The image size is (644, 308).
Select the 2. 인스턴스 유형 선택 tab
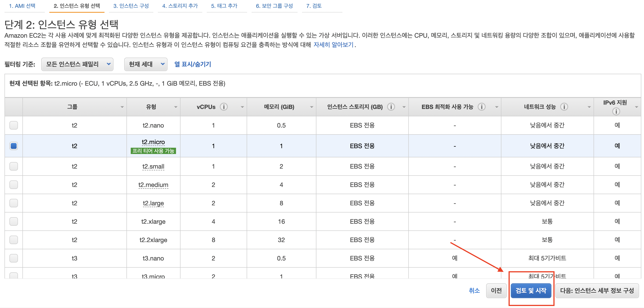click(77, 6)
